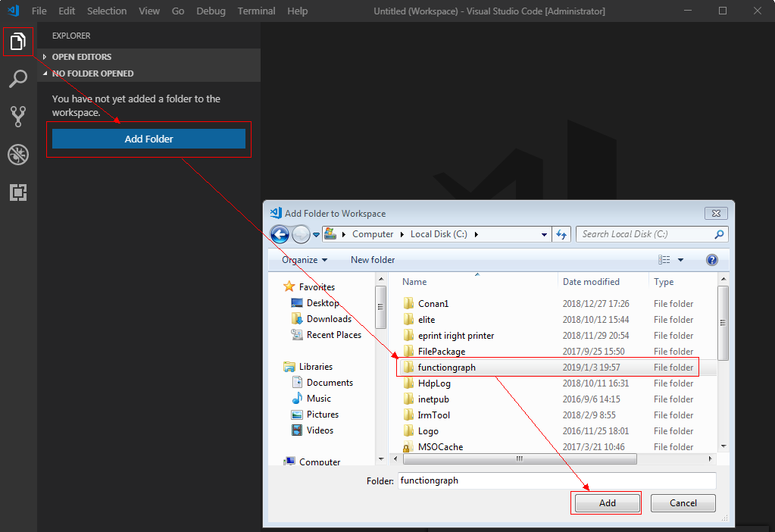
Task: Expand the Open Editors section
Action: [81, 57]
